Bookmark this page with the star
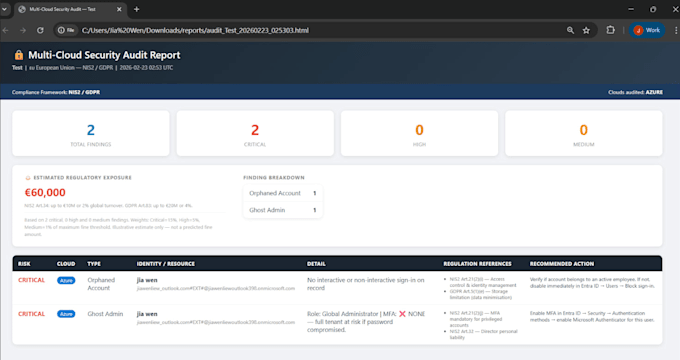 tap(586, 30)
